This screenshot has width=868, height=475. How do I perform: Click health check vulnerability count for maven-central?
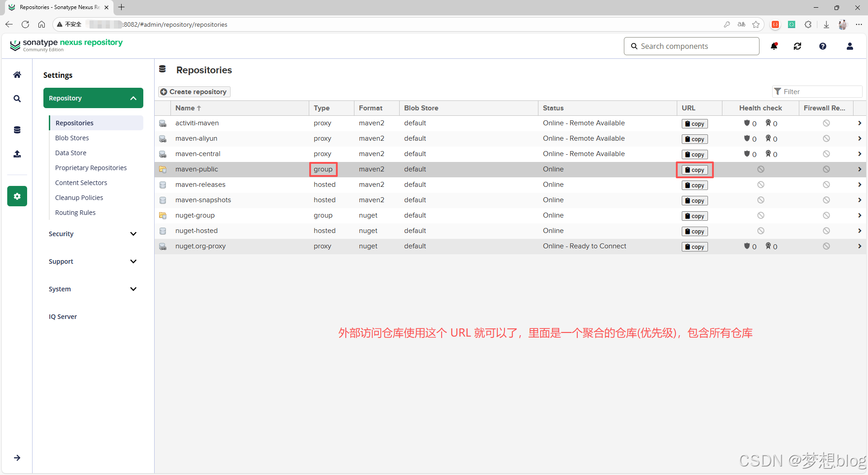pyautogui.click(x=750, y=154)
